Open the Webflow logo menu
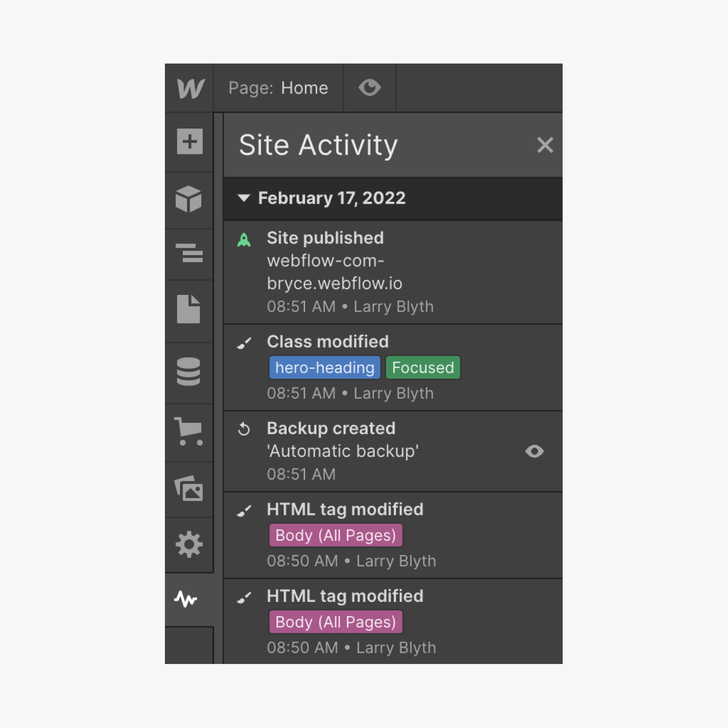 190,88
